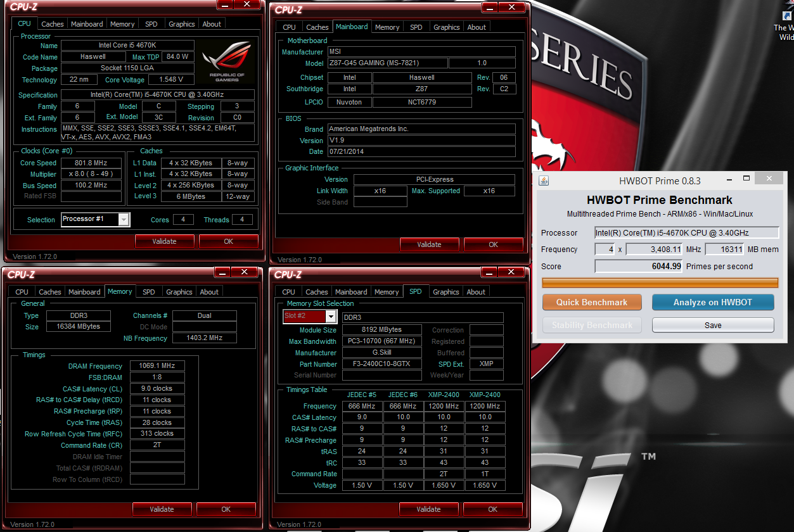Click the CAS# Latency value 9.0 clocks
The width and height of the screenshot is (794, 532).
(157, 389)
